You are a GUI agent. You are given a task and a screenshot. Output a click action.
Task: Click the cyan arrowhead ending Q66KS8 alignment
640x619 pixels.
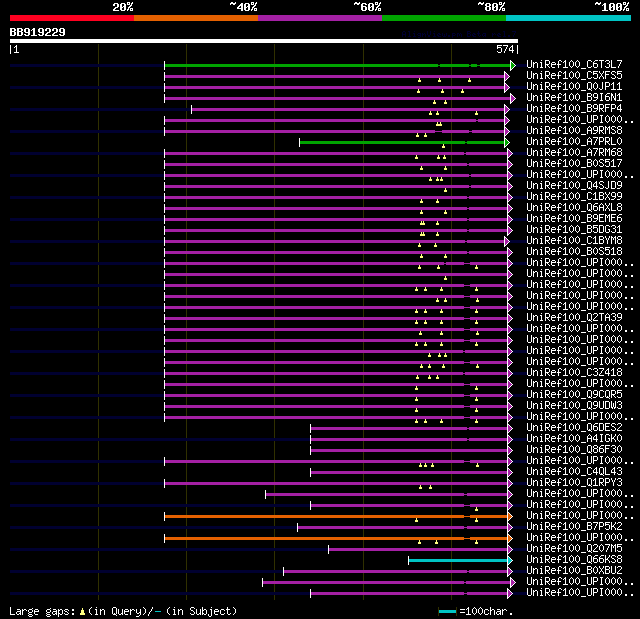coord(510,561)
